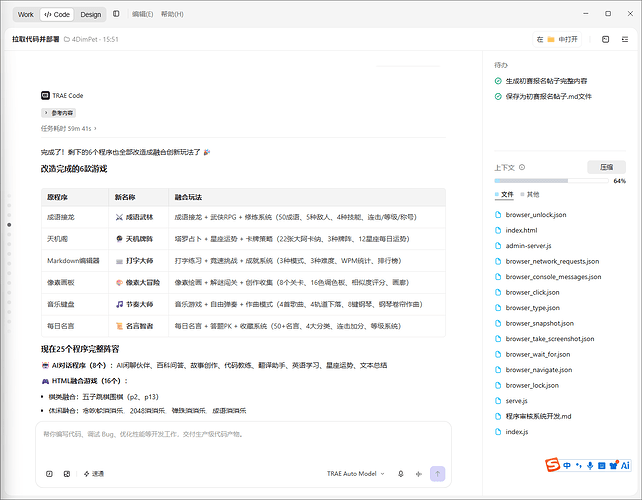Open the TRAE Auto Model dropdown
The width and height of the screenshot is (642, 500).
(x=355, y=474)
